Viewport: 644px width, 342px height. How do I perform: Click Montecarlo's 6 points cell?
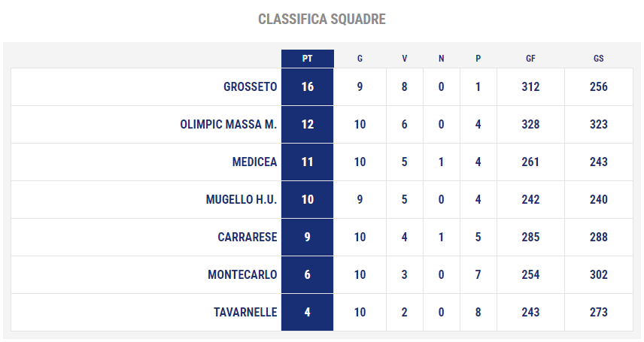[x=307, y=274]
